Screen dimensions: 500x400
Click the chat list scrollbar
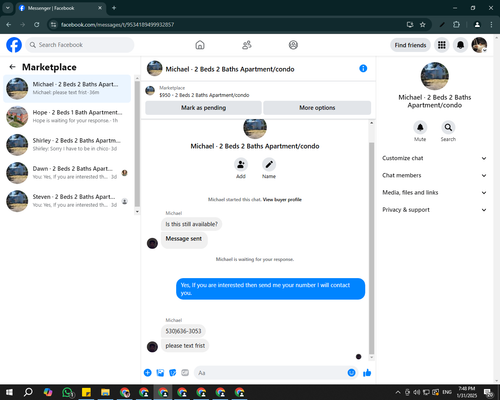tap(137, 143)
